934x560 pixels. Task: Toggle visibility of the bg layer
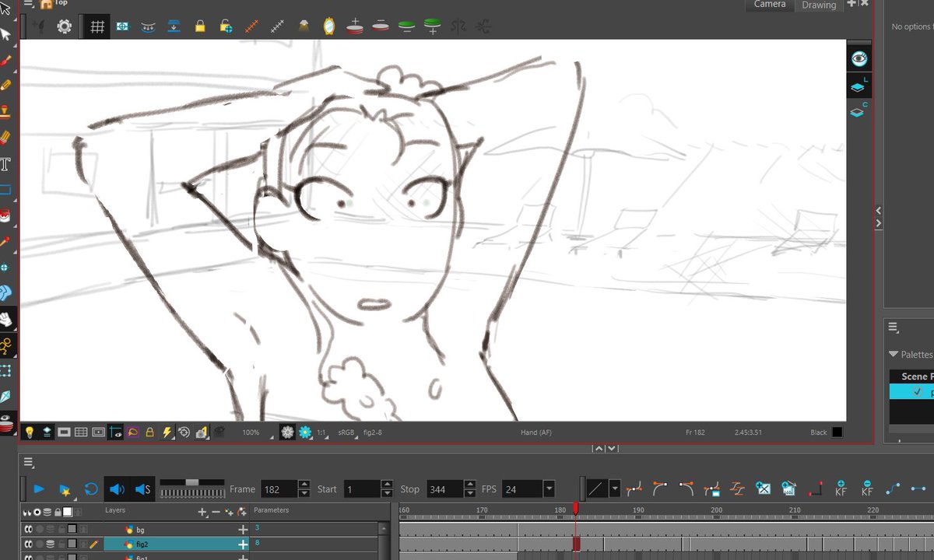coord(28,530)
